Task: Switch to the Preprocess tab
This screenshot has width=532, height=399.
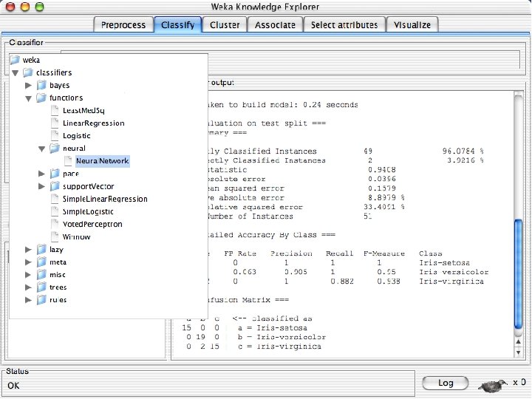Action: (x=123, y=25)
